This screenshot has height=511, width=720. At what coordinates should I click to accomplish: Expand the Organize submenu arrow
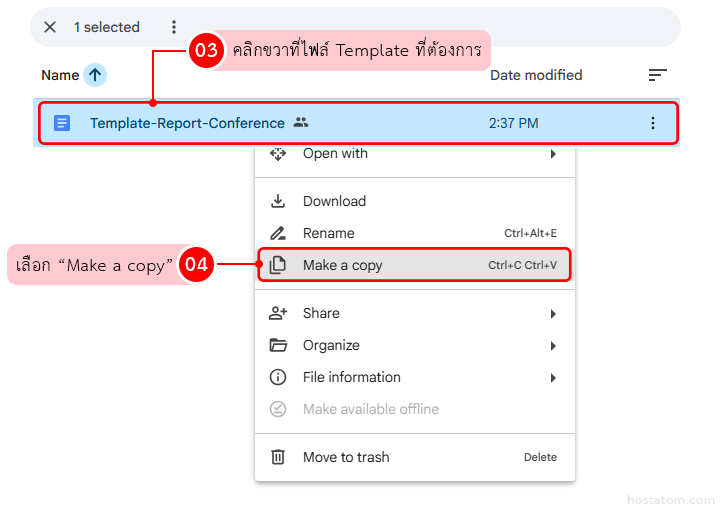[x=553, y=345]
